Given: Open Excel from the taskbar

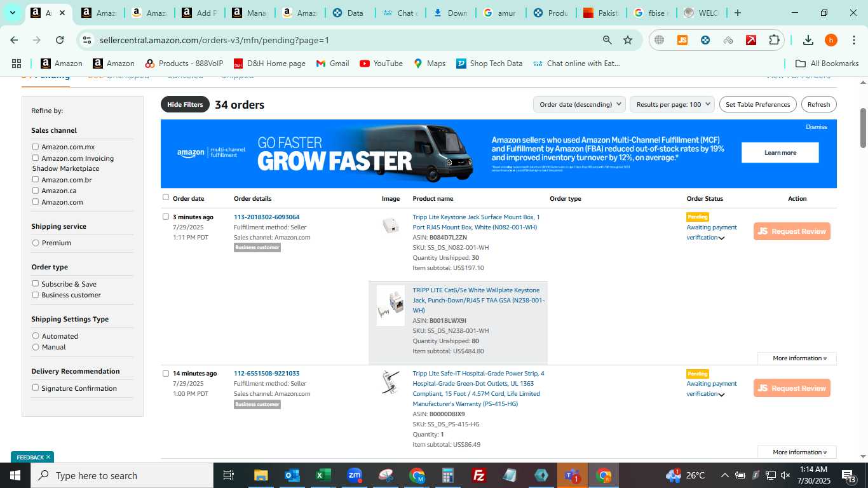Looking at the screenshot, I should coord(323,475).
